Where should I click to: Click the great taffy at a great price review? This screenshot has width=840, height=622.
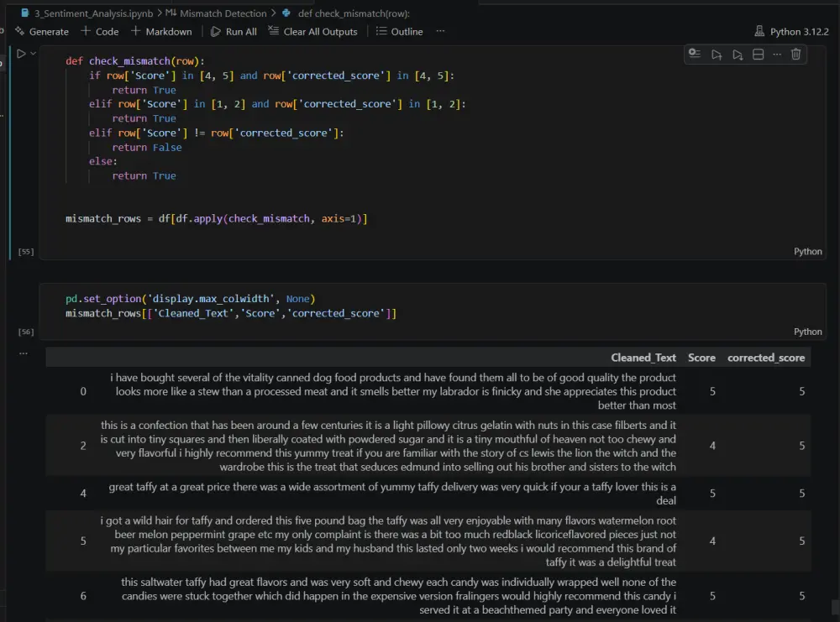pyautogui.click(x=392, y=494)
